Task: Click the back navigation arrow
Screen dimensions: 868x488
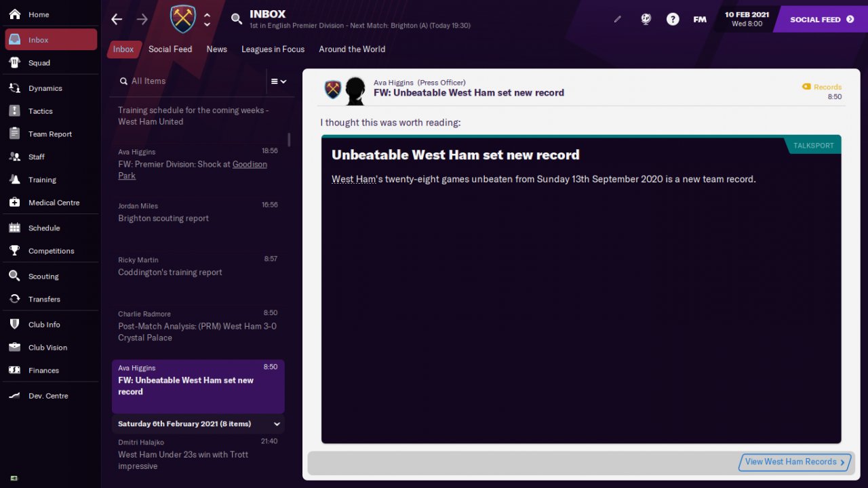Action: click(117, 19)
